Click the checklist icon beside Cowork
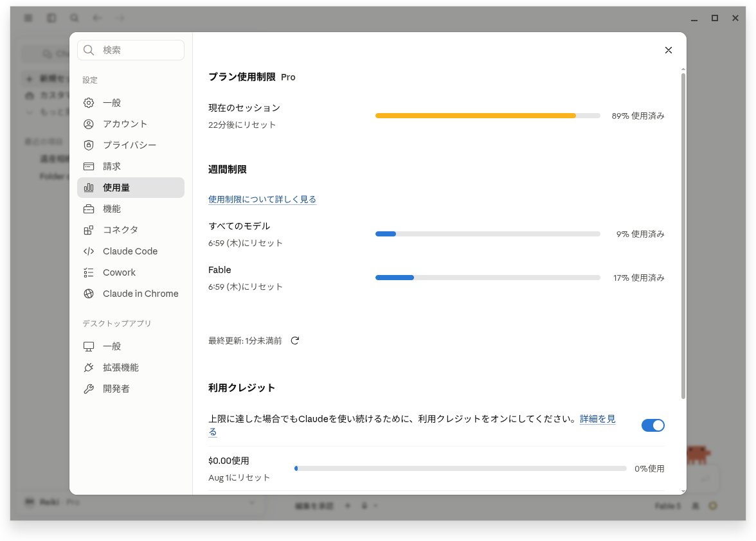Viewport: 756px width, 541px height. click(89, 272)
